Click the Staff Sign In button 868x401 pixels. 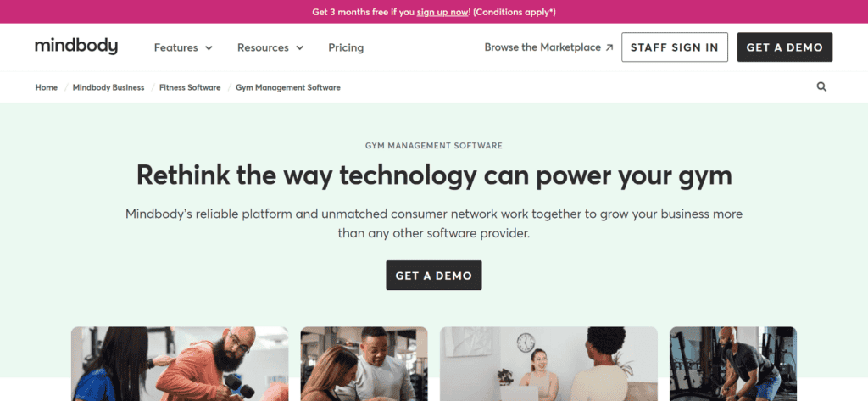pos(674,47)
